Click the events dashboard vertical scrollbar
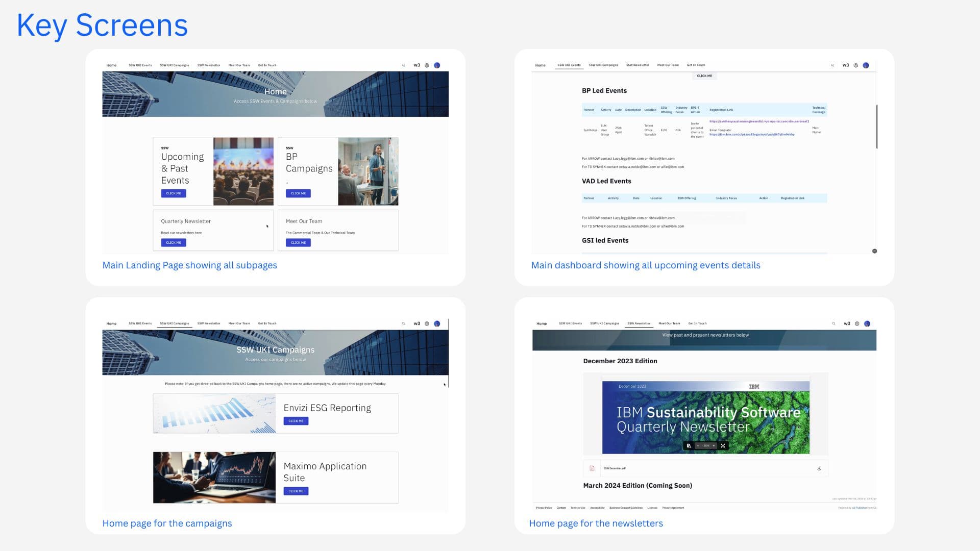This screenshot has height=551, width=980. tap(876, 127)
